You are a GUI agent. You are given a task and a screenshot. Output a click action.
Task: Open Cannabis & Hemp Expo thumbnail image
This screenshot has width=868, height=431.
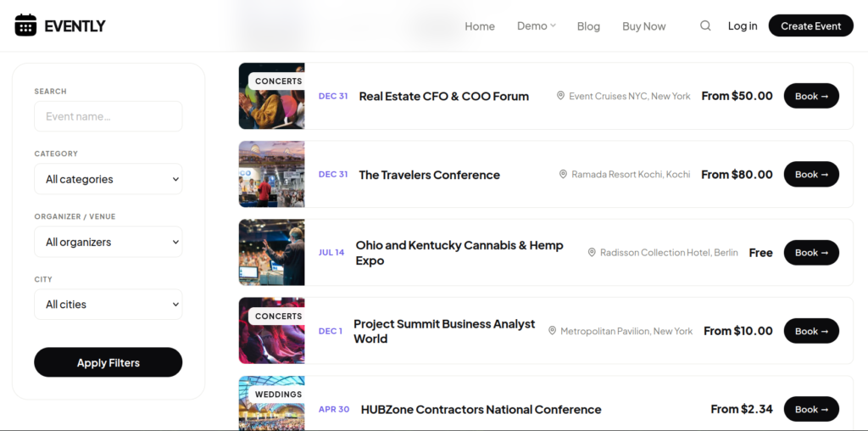(272, 253)
